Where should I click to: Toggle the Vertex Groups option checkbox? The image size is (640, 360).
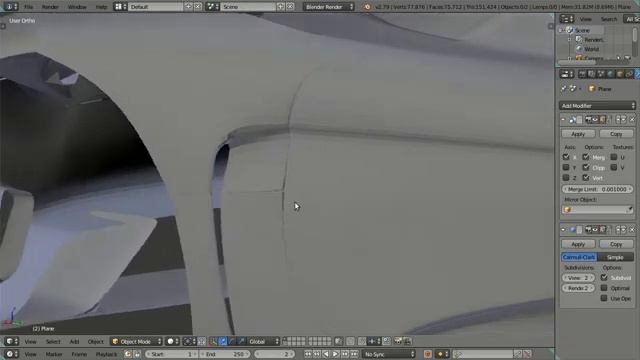tap(586, 178)
